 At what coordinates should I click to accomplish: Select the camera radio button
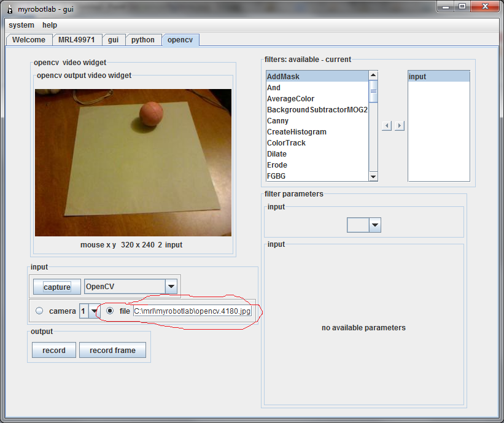click(x=39, y=311)
